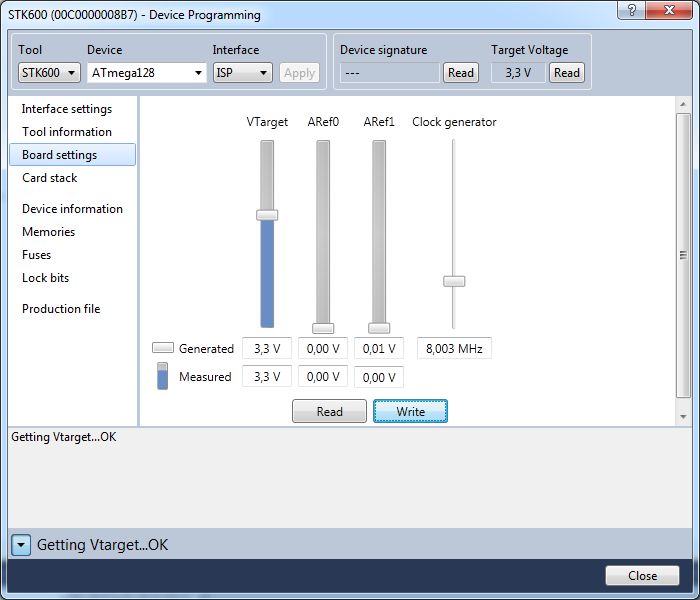Click scrollbar up arrow in settings pane

[683, 104]
